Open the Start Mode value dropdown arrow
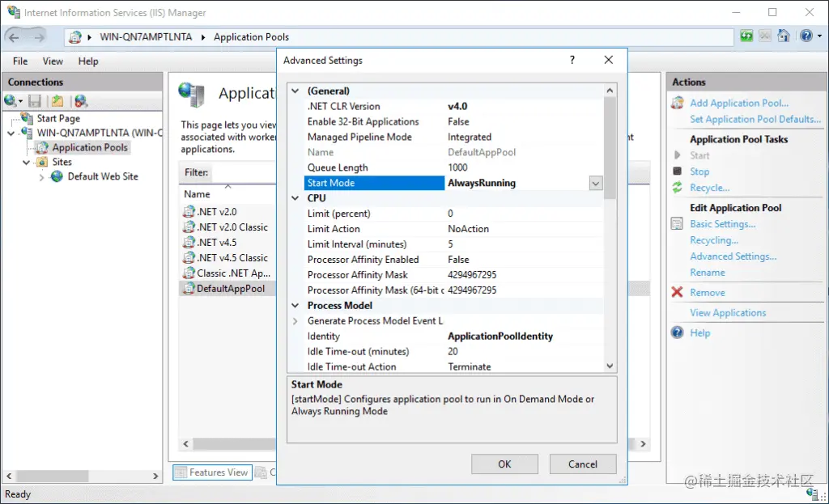829x504 pixels. click(x=596, y=184)
